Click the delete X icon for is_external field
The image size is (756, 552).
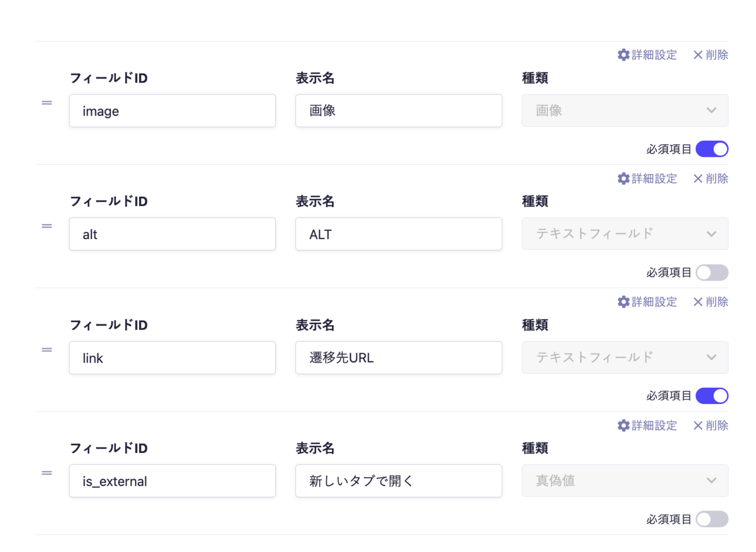698,426
